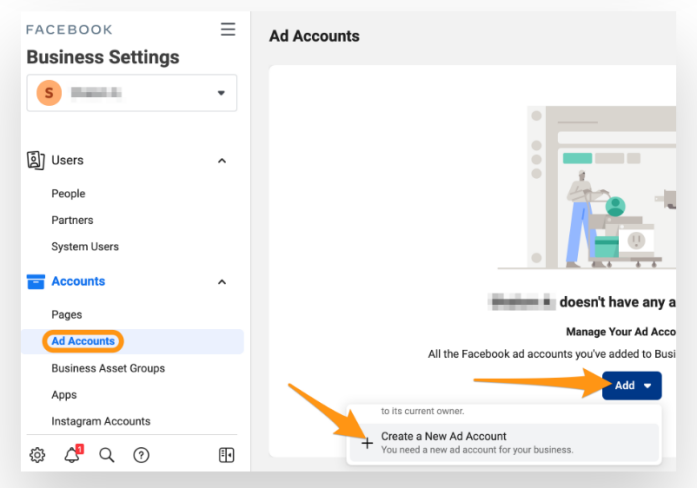Image resolution: width=697 pixels, height=489 pixels.
Task: Go to Apps in the sidebar
Action: tap(64, 395)
